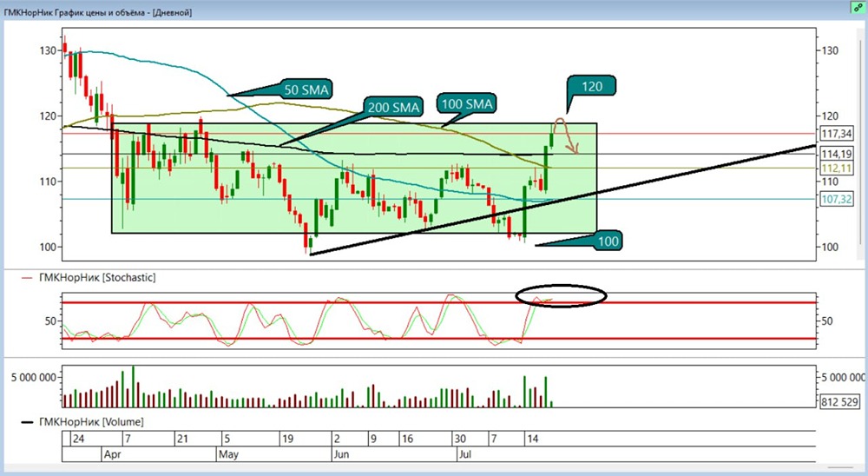868x476 pixels.
Task: Click the brown curved arrow annotation
Action: [x=566, y=135]
